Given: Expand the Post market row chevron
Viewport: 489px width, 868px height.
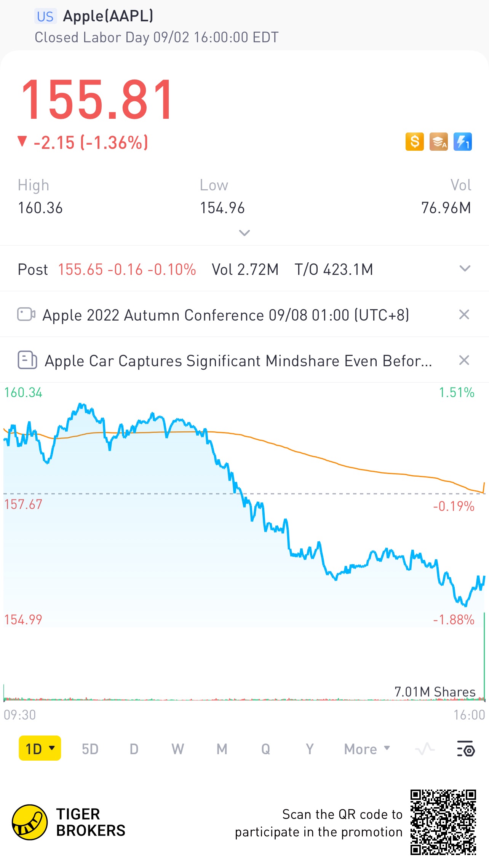Looking at the screenshot, I should (x=465, y=268).
